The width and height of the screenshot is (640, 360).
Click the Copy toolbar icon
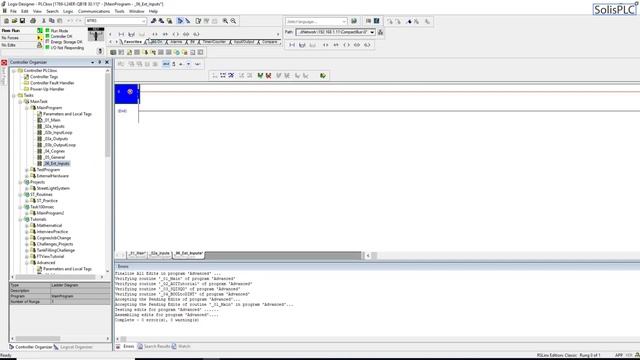pos(51,21)
